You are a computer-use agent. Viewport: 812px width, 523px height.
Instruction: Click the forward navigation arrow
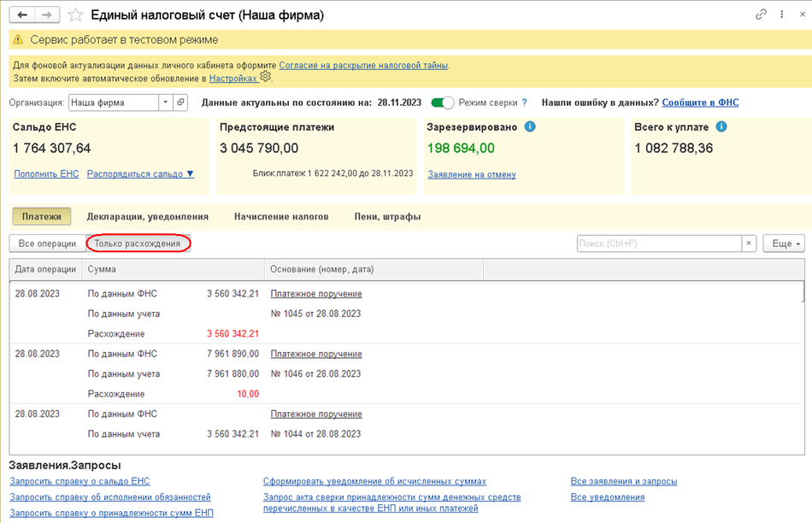(x=48, y=15)
